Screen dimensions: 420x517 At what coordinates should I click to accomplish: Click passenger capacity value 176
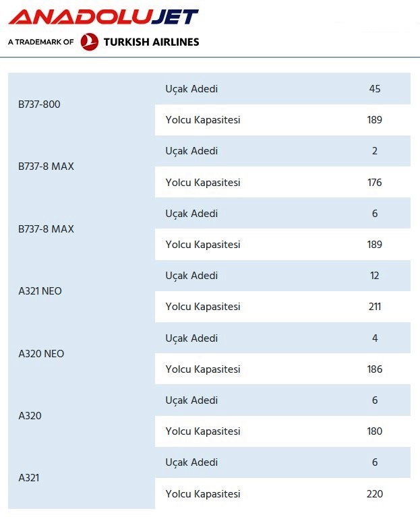375,183
